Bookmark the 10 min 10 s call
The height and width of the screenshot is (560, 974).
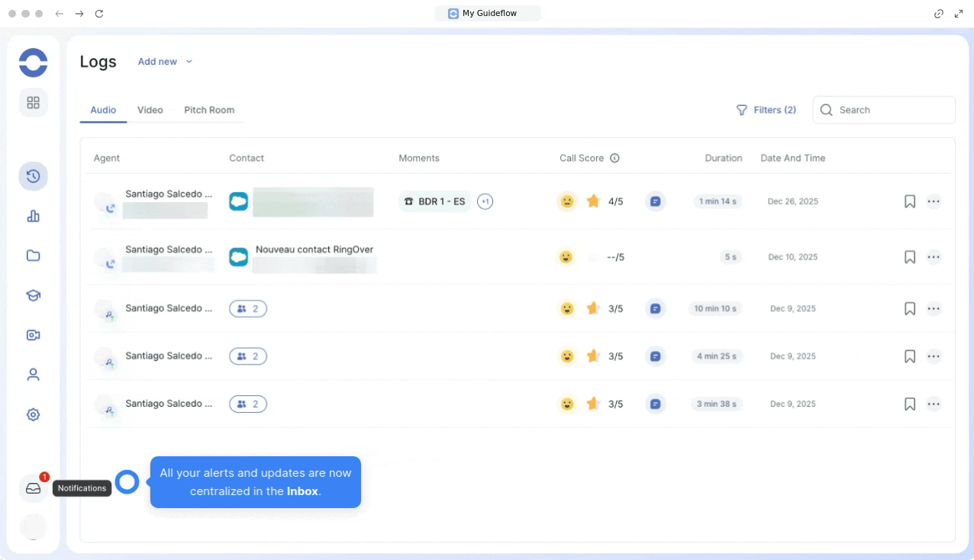[909, 309]
